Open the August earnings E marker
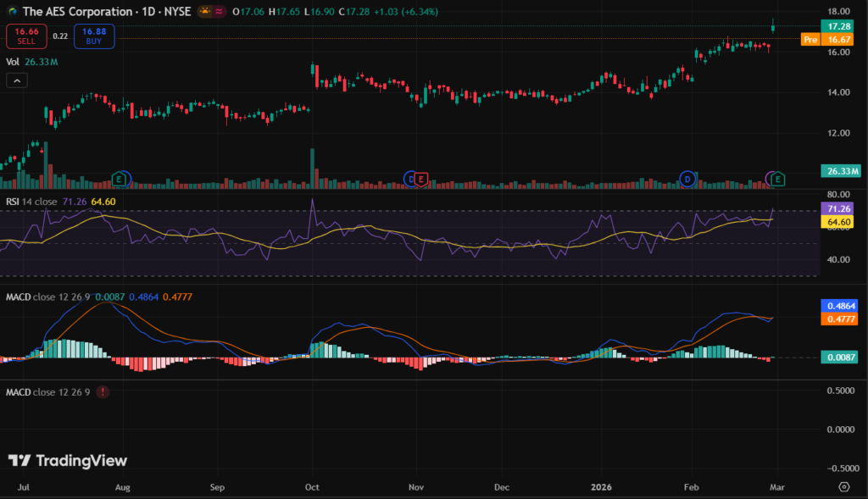The height and width of the screenshot is (499, 868). pyautogui.click(x=120, y=179)
